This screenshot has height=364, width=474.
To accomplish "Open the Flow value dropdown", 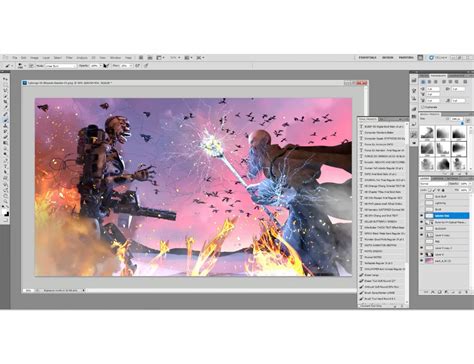I will [131, 66].
